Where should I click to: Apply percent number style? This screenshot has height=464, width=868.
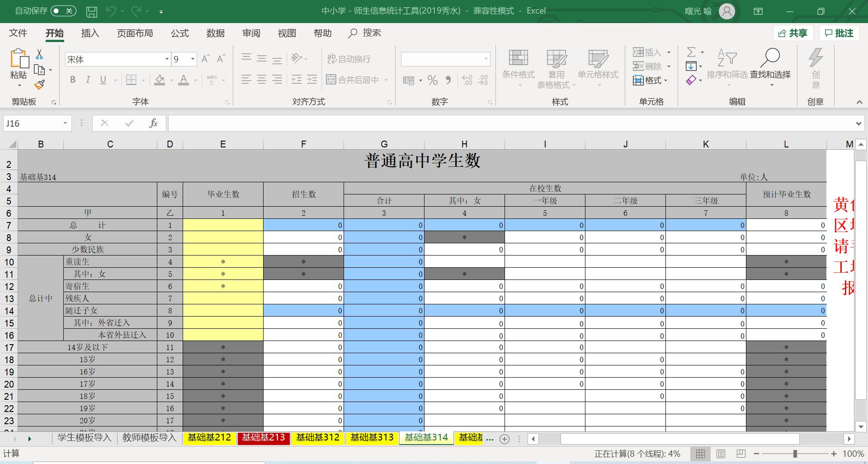tap(432, 80)
